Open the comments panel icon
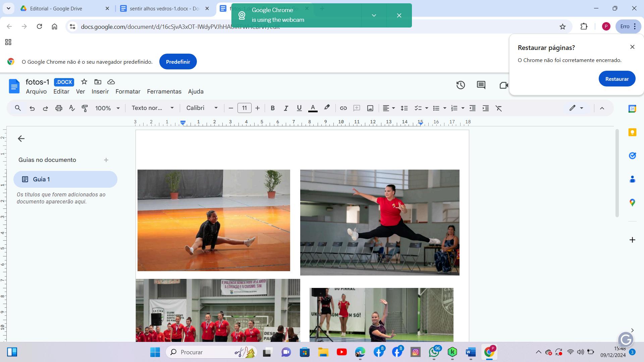644x362 pixels. point(481,85)
